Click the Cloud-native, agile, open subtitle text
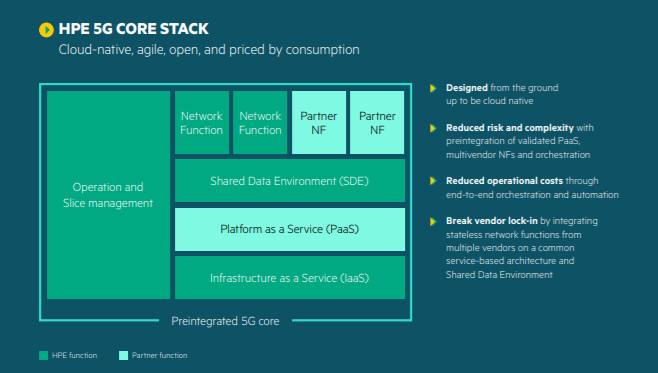The image size is (658, 373). 209,50
